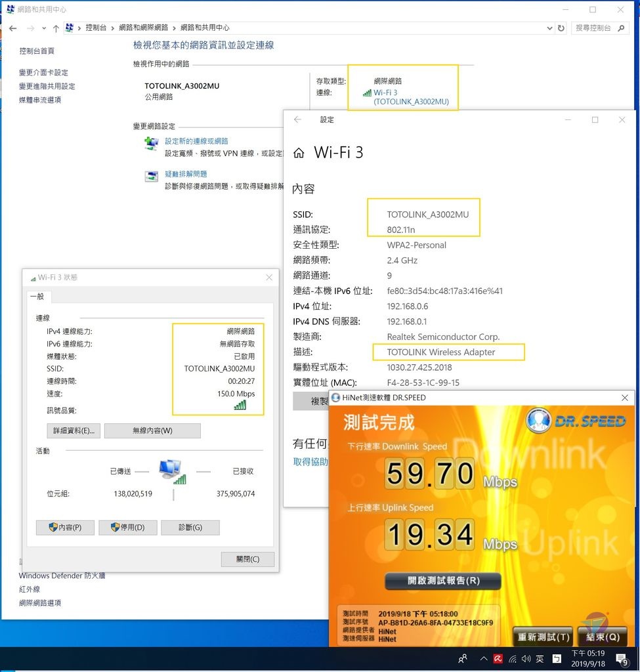Image resolution: width=640 pixels, height=672 pixels.
Task: Click the Network and Sharing Center title icon
Action: click(x=11, y=9)
